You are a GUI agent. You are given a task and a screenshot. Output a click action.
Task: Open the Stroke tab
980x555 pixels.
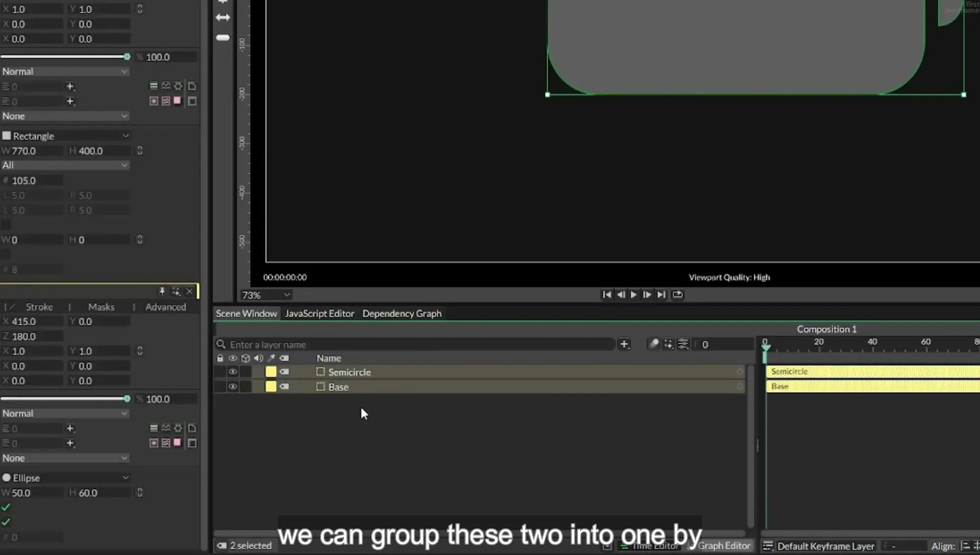pos(39,307)
